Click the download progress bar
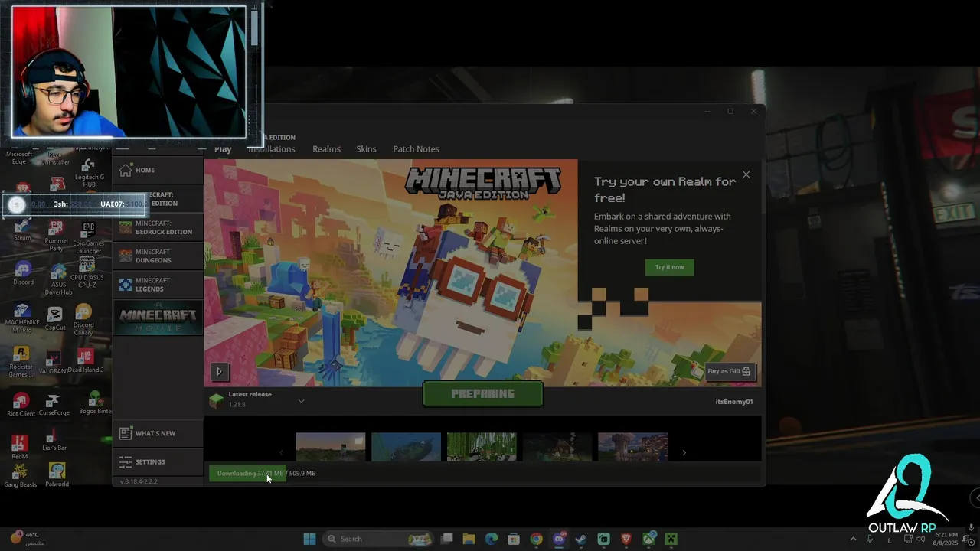980x551 pixels. pos(247,473)
